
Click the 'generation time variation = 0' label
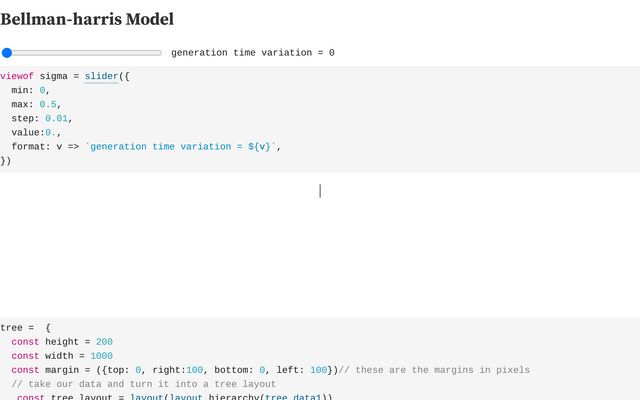pos(253,53)
